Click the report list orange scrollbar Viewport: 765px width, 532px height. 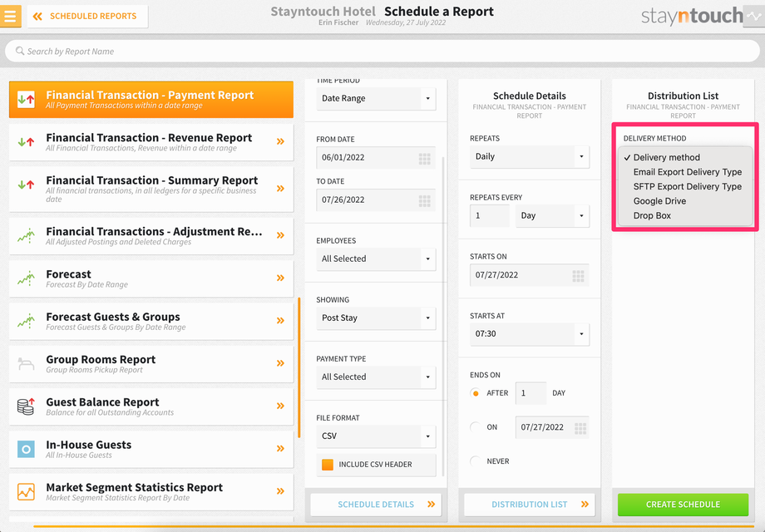point(299,367)
